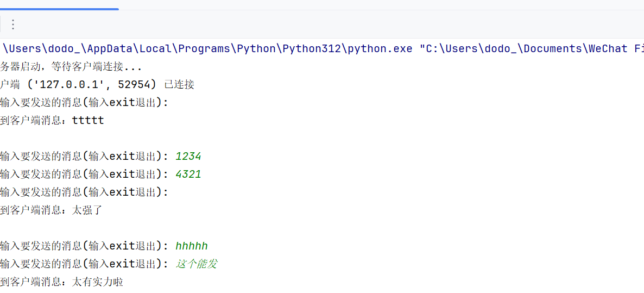Screen dimensions: 644x293
Task: Click exit in the hhhhh prompt line
Action: (x=122, y=246)
